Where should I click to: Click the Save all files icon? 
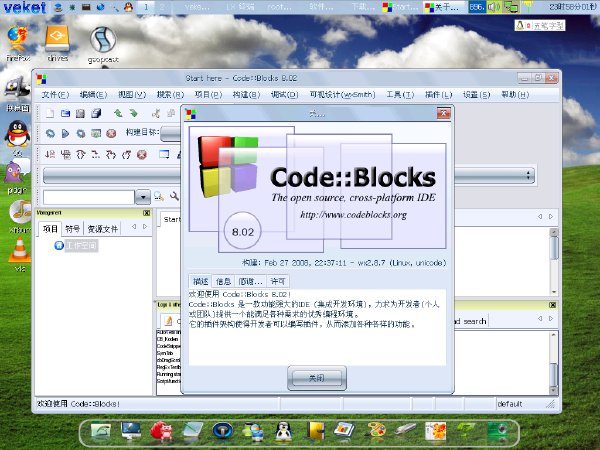96,114
